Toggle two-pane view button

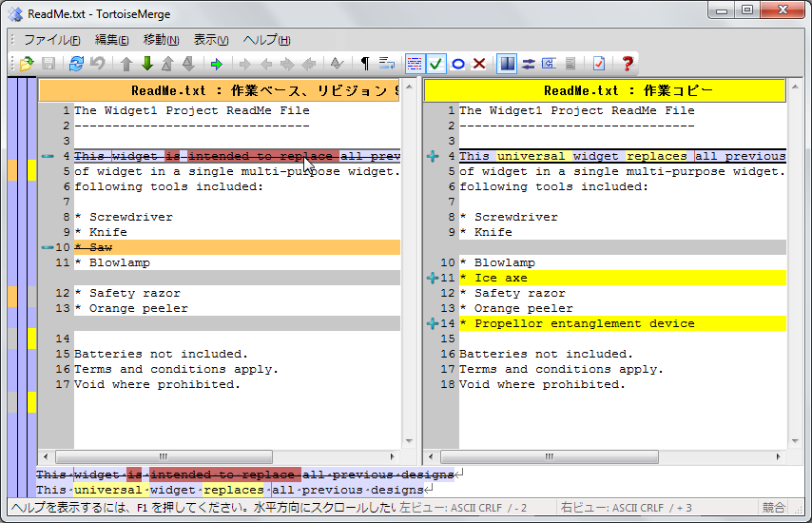507,64
